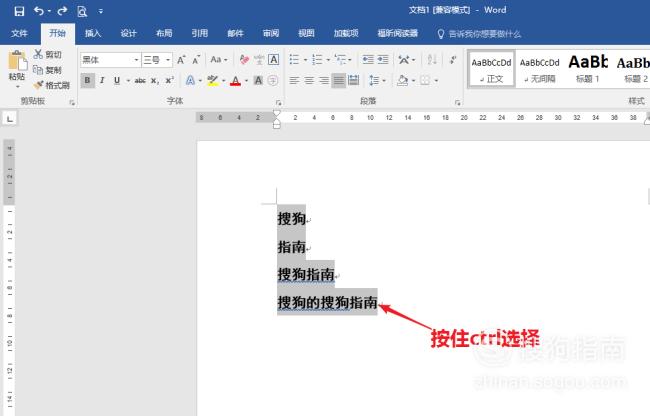Open the clipboard pane launcher
The image size is (650, 416).
coord(72,102)
